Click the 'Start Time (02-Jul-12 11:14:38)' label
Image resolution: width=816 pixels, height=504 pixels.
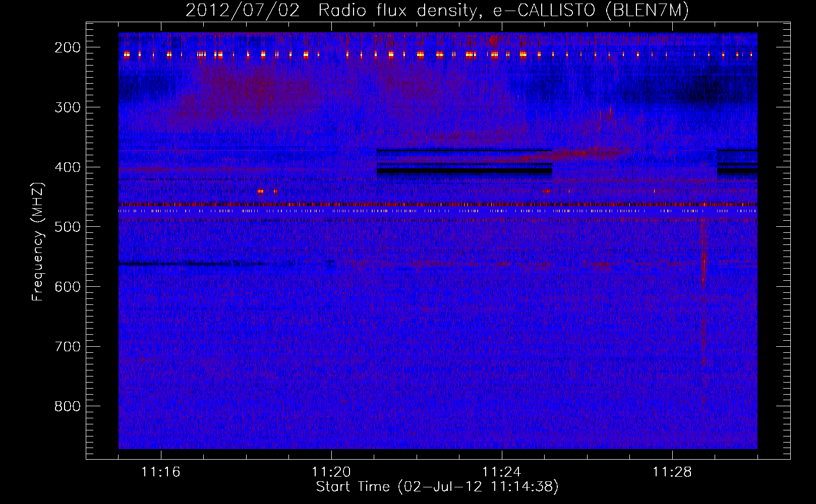[x=437, y=487]
